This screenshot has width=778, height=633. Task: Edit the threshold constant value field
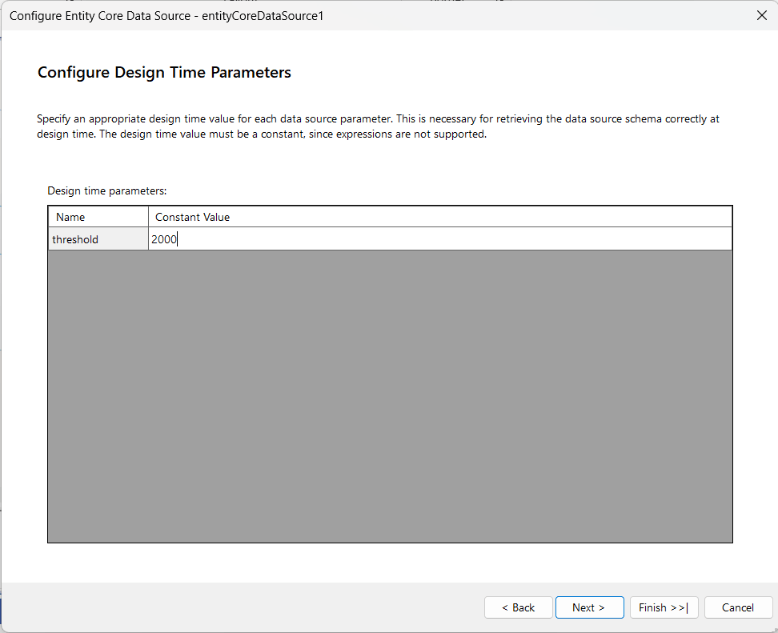(x=440, y=239)
